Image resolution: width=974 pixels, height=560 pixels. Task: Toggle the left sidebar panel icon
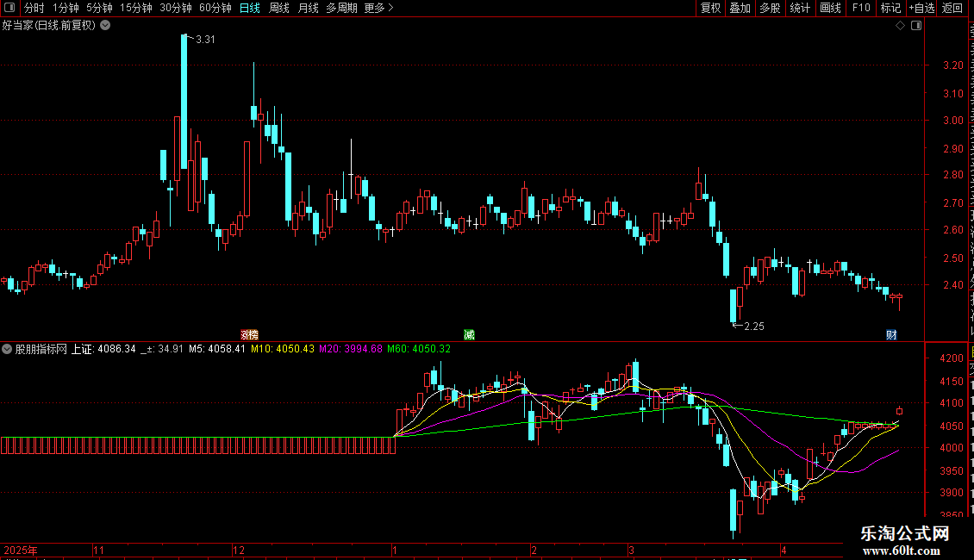point(9,8)
